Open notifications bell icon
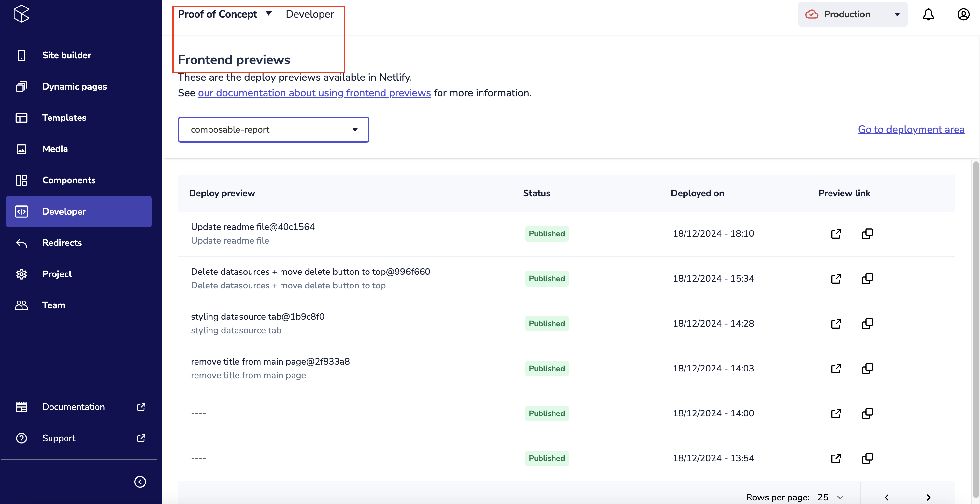Image resolution: width=980 pixels, height=504 pixels. (x=928, y=14)
